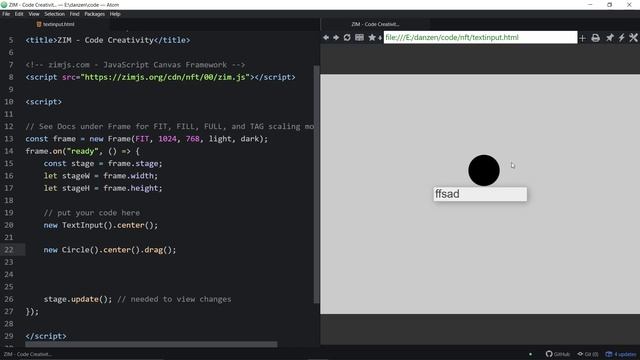Open the Git (0) status bar item

[x=588, y=354]
